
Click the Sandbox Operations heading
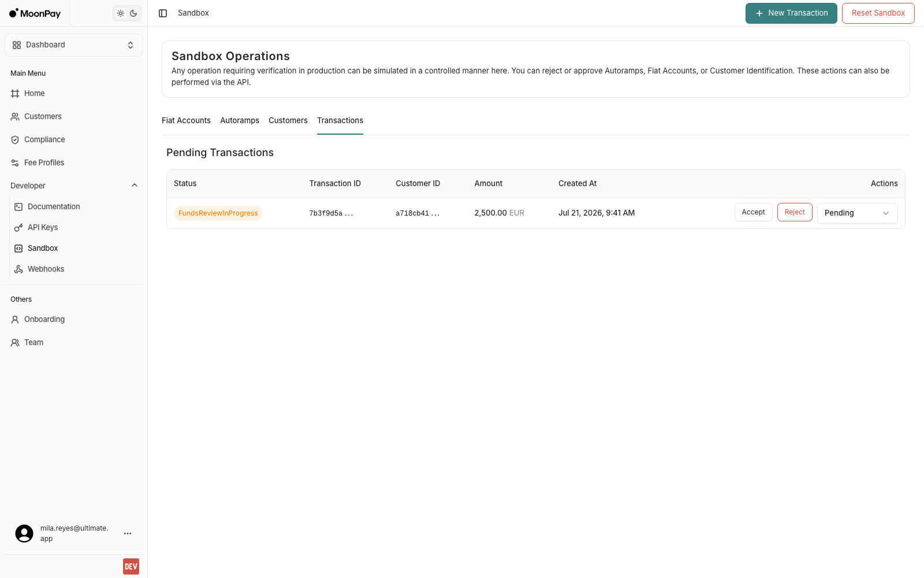230,56
